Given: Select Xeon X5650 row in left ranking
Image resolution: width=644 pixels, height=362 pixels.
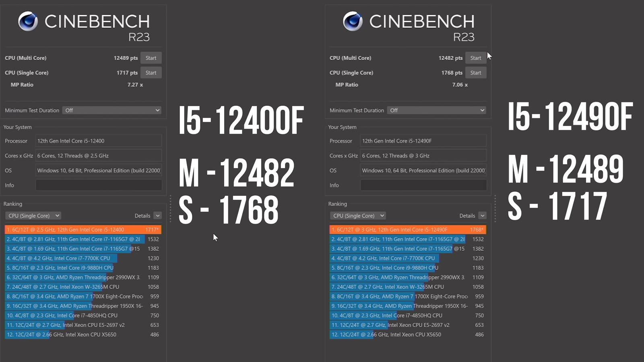Looking at the screenshot, I should tap(83, 335).
